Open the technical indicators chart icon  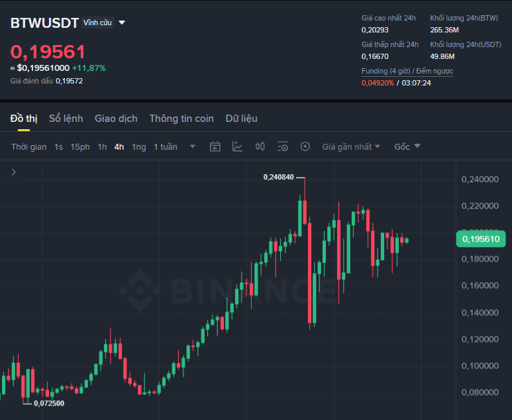tap(237, 146)
